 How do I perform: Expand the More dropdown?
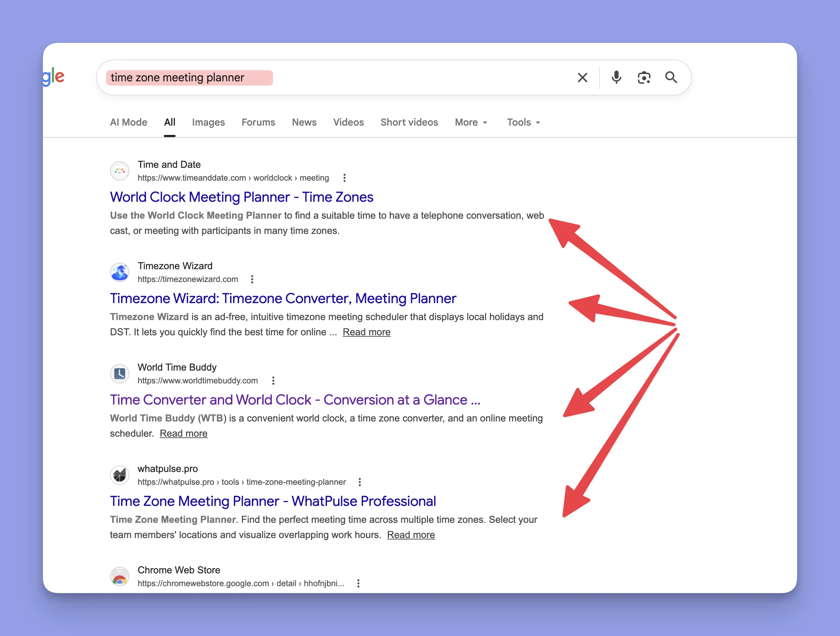tap(471, 122)
